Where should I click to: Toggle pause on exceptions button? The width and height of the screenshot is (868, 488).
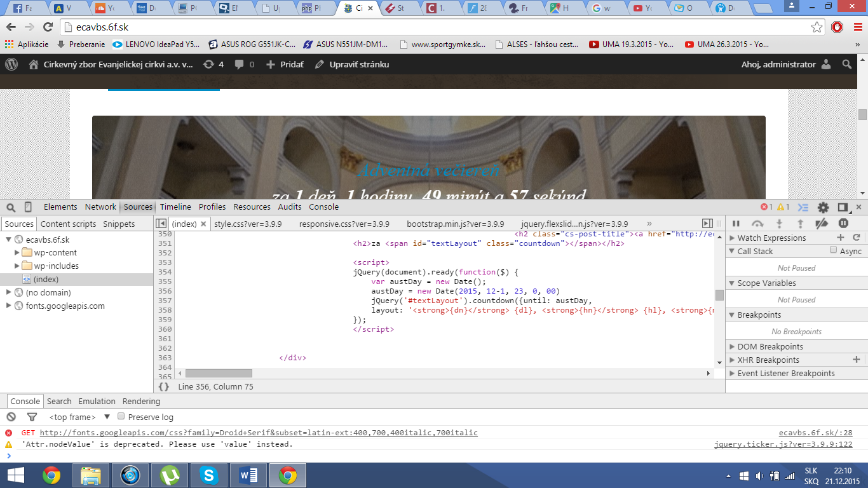pyautogui.click(x=843, y=224)
